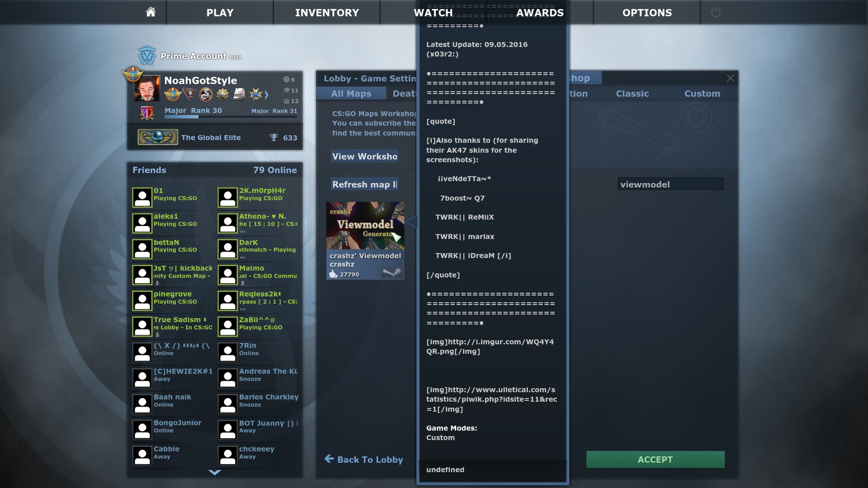Screen dimensions: 868x488
Task: Click the thumbs-up rating icon on map card
Action: pos(334,274)
